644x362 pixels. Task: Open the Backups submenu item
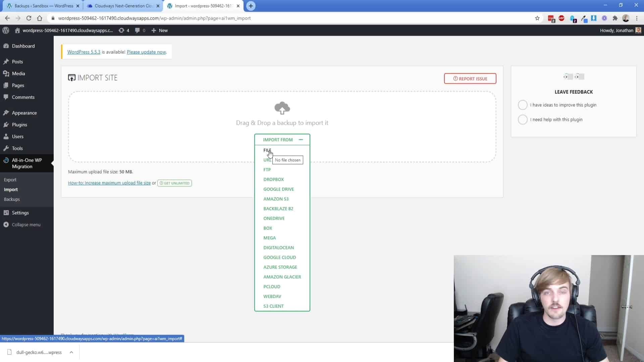12,199
